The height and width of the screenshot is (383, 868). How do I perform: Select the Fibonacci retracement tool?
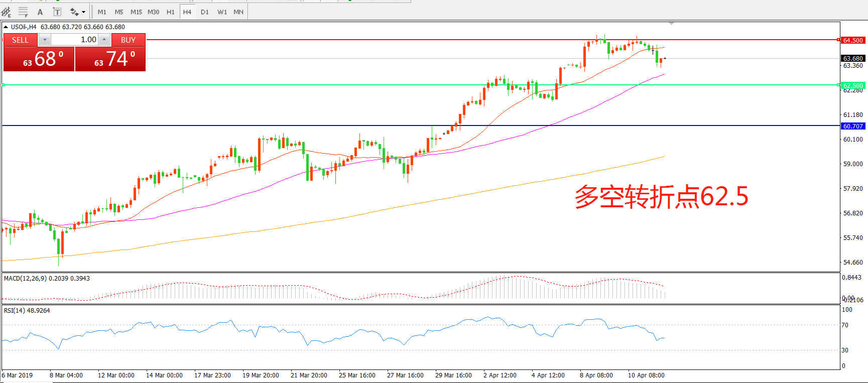(23, 12)
